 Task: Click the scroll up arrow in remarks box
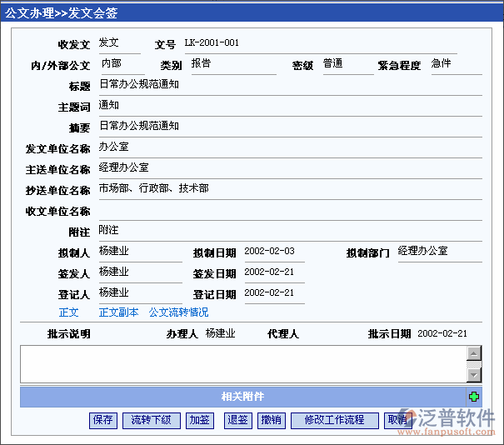474,353
